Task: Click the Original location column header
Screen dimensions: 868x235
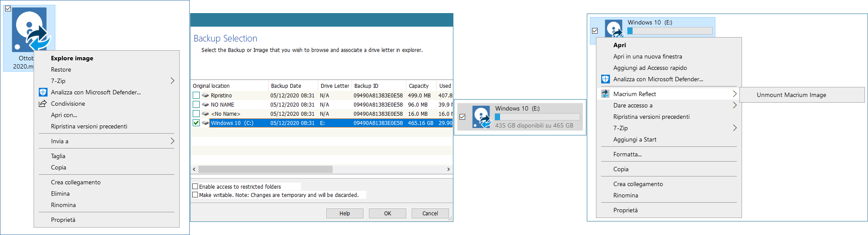Action: [230, 86]
